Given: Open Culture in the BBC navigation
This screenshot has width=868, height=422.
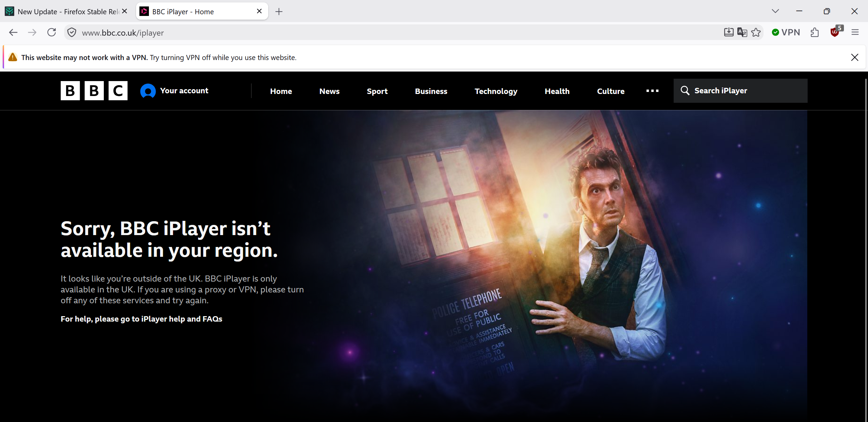Looking at the screenshot, I should pos(611,91).
